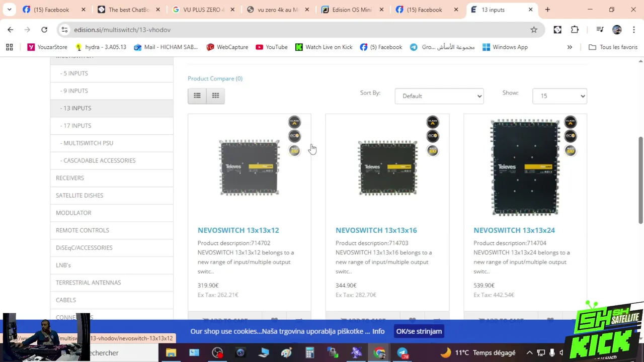Close the 13 inputs tab
This screenshot has width=644, height=362.
(530, 10)
